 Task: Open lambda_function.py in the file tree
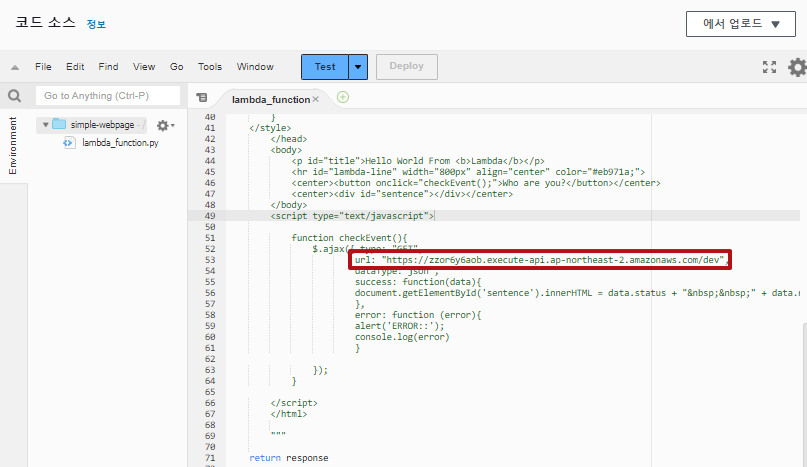(120, 143)
